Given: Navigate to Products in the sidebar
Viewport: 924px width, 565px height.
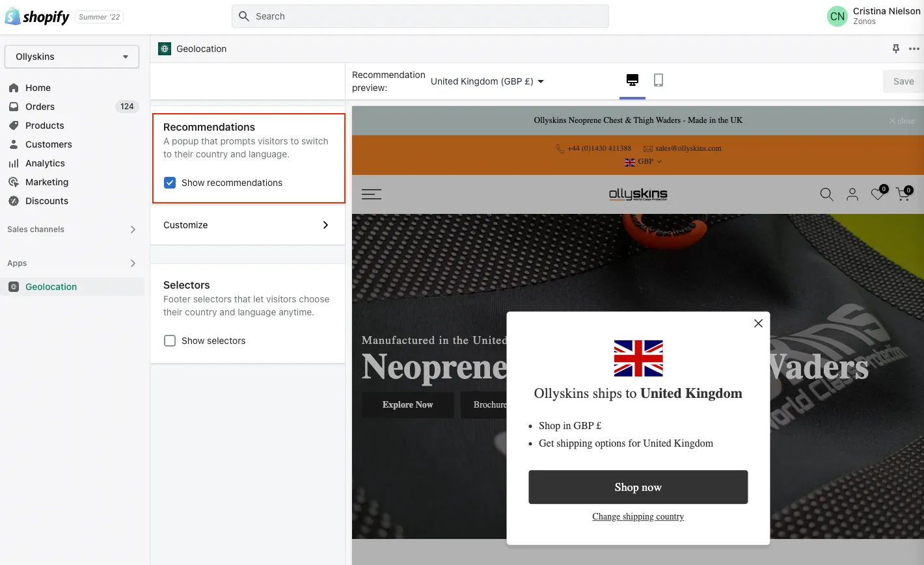Looking at the screenshot, I should pyautogui.click(x=44, y=125).
